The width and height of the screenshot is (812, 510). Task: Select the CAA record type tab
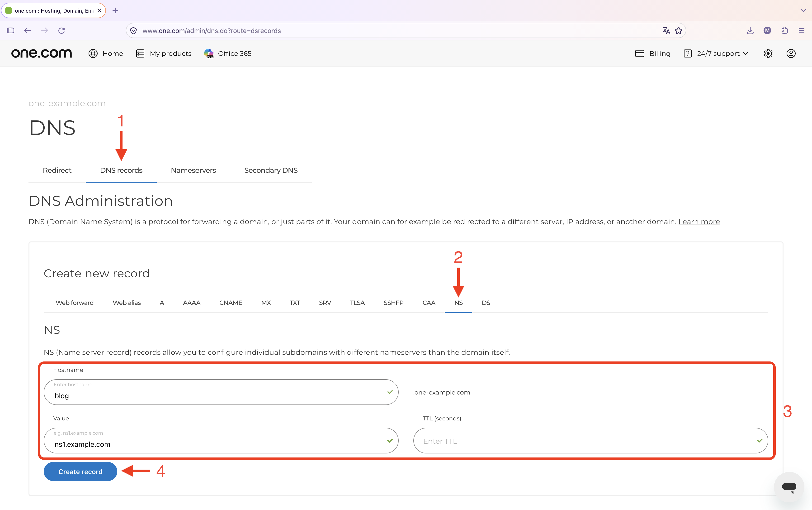[429, 303]
